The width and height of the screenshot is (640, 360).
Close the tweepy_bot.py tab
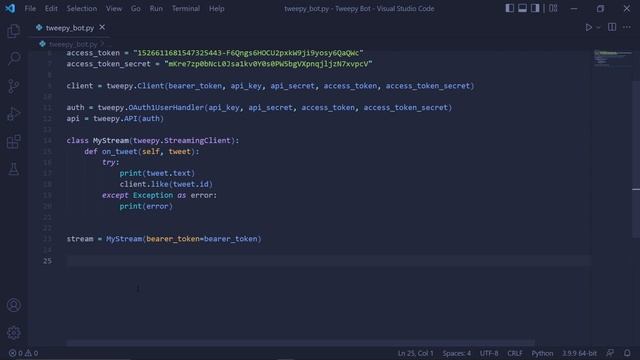pyautogui.click(x=102, y=27)
